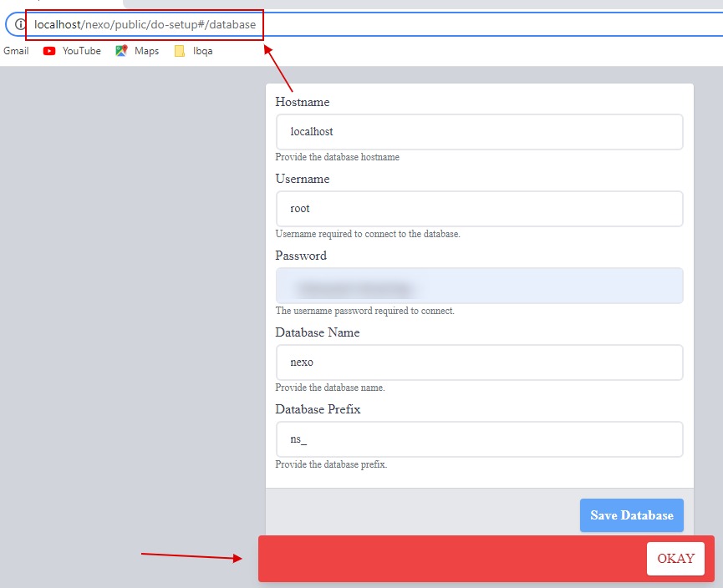This screenshot has width=723, height=588.
Task: Click the Password input field
Action: (x=480, y=286)
